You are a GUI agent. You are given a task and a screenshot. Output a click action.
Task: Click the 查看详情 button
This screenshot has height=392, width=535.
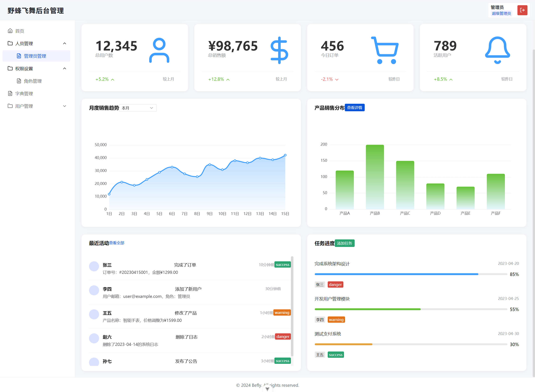[354, 108]
